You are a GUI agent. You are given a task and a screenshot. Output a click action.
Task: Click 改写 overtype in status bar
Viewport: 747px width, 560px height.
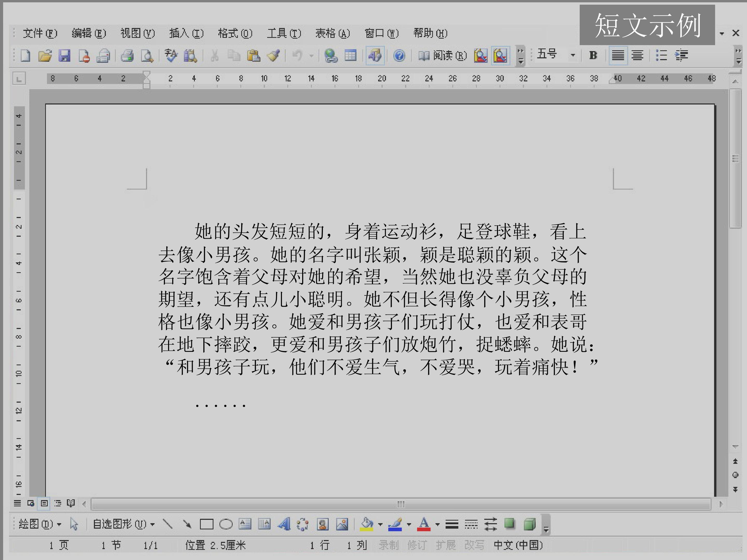tap(474, 545)
